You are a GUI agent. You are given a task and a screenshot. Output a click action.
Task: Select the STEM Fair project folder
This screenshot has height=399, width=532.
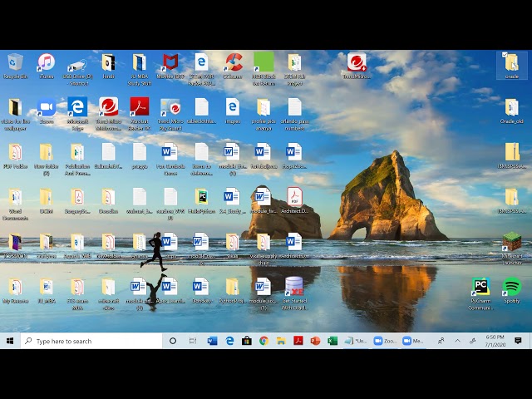[x=294, y=69]
